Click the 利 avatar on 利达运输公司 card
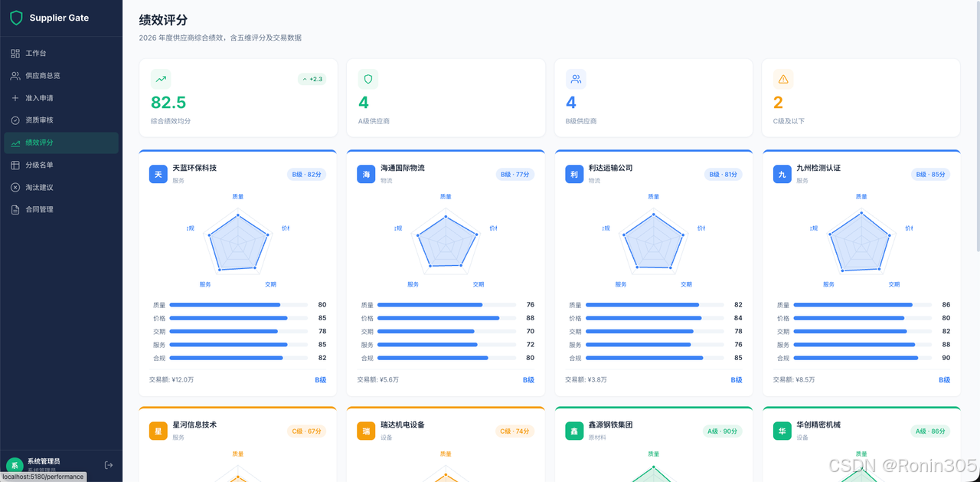 point(574,175)
